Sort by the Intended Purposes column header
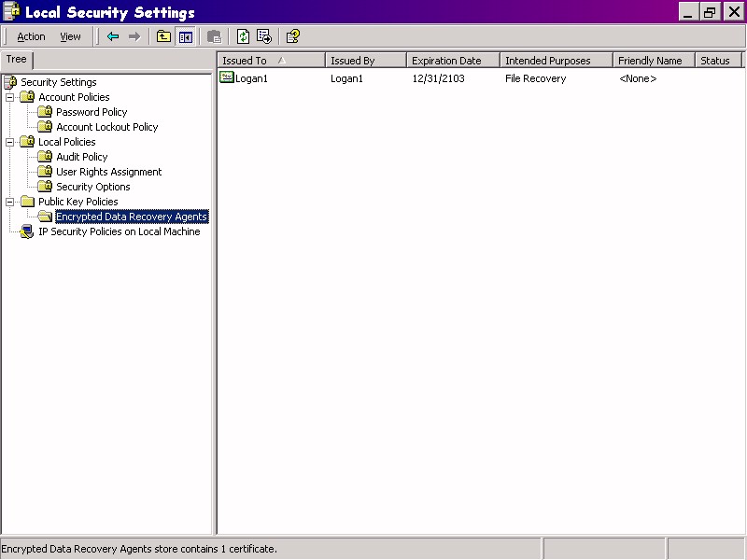This screenshot has width=747, height=560. click(x=547, y=61)
